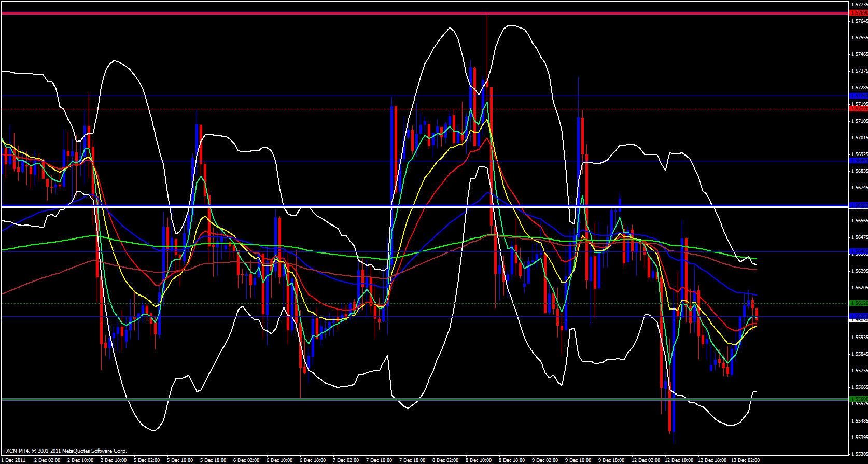Viewport: 868px width, 464px height.
Task: Select the 7 Dec 02:00 time marker
Action: point(346,460)
